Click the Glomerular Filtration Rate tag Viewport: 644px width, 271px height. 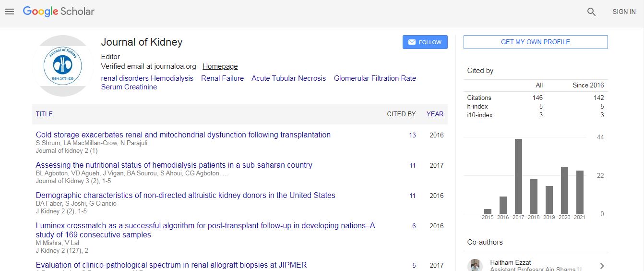375,78
